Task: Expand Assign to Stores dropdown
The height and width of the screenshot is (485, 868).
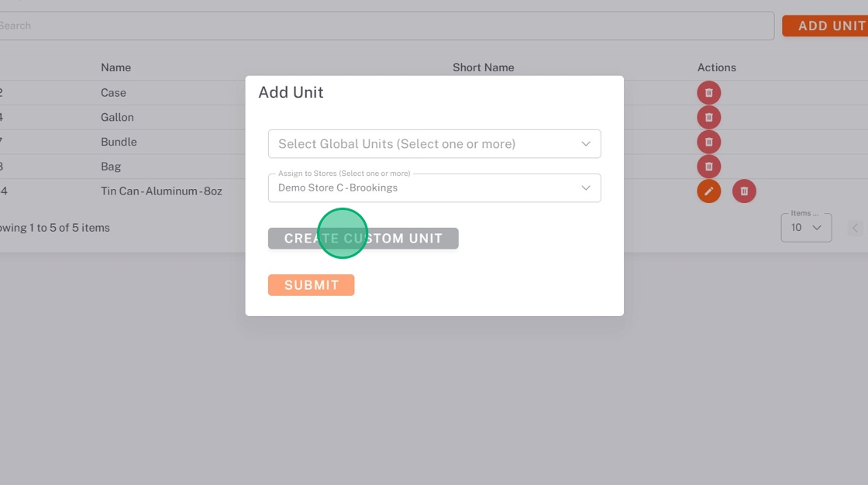Action: tap(434, 188)
